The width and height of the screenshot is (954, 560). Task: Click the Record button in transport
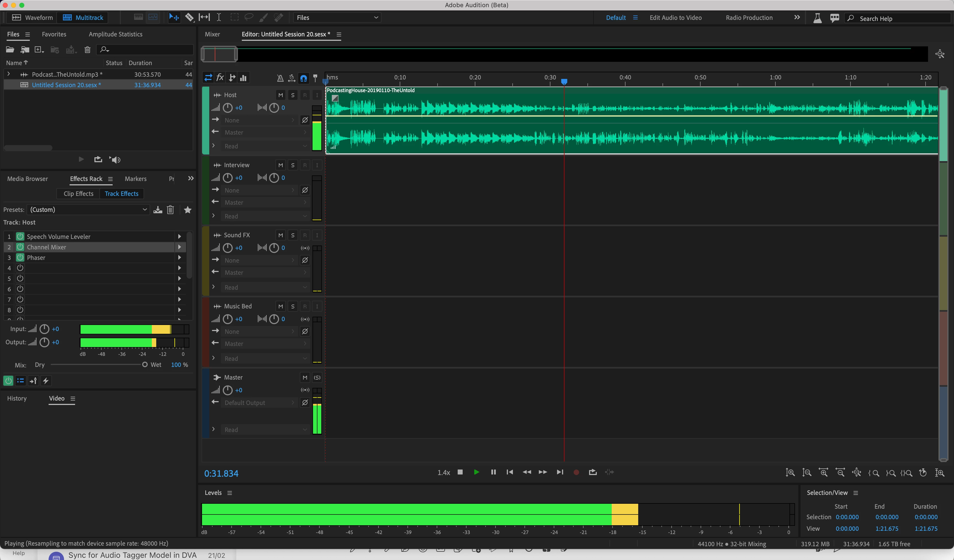tap(576, 472)
